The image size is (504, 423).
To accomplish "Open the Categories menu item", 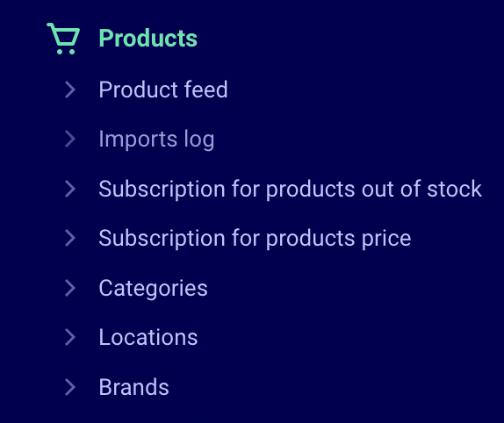I will tap(153, 289).
